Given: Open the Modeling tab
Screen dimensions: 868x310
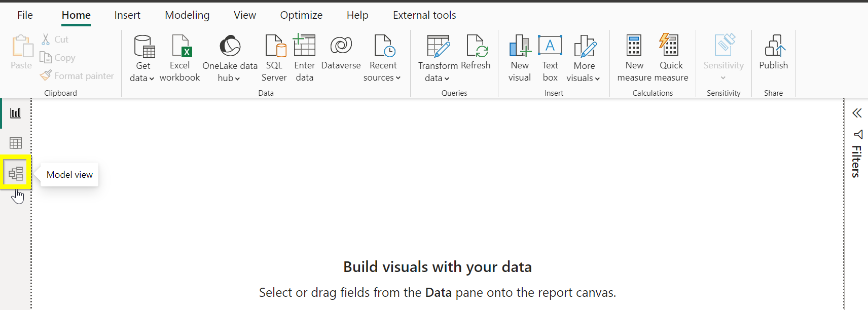Looking at the screenshot, I should (x=187, y=15).
